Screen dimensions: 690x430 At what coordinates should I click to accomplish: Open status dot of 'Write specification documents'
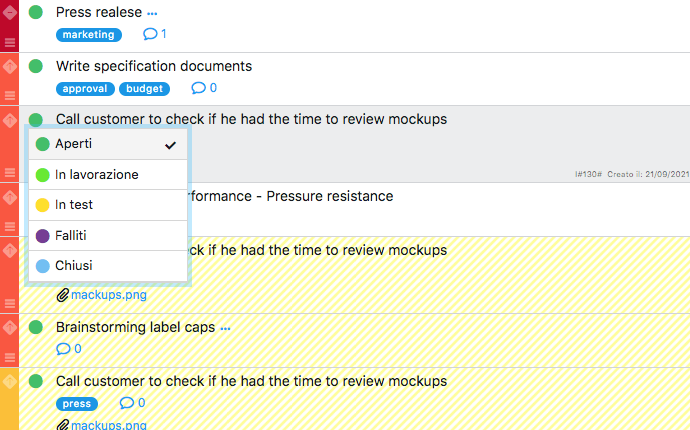point(35,66)
